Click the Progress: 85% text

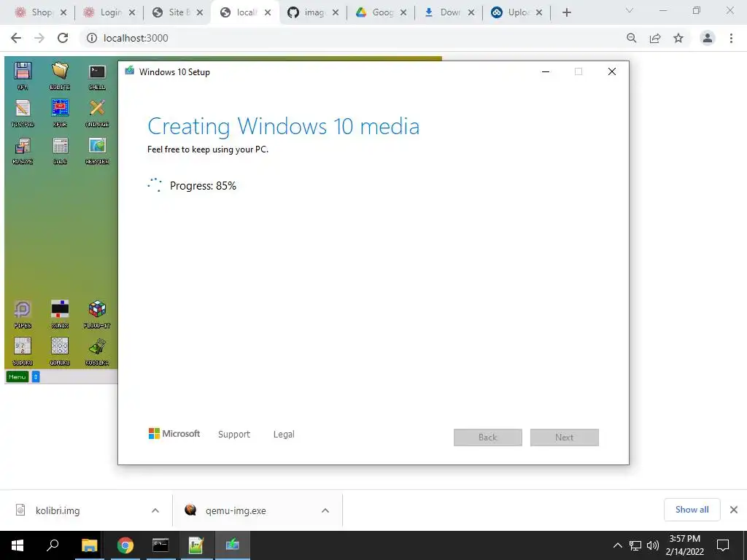[x=203, y=186]
